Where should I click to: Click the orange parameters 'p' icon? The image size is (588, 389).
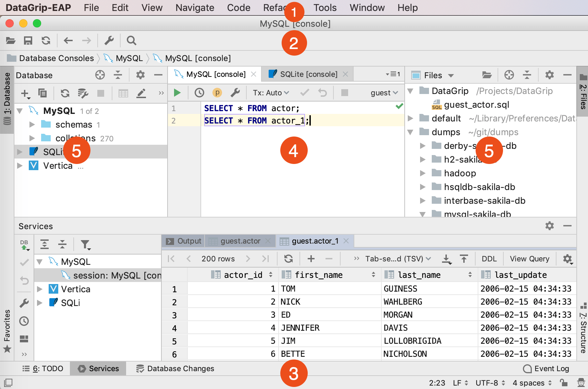pos(217,93)
